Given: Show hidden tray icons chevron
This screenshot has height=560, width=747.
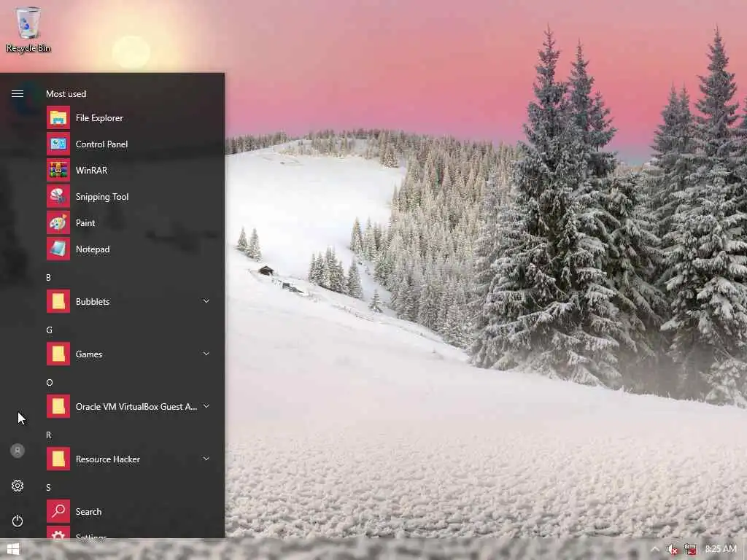Looking at the screenshot, I should (x=655, y=549).
